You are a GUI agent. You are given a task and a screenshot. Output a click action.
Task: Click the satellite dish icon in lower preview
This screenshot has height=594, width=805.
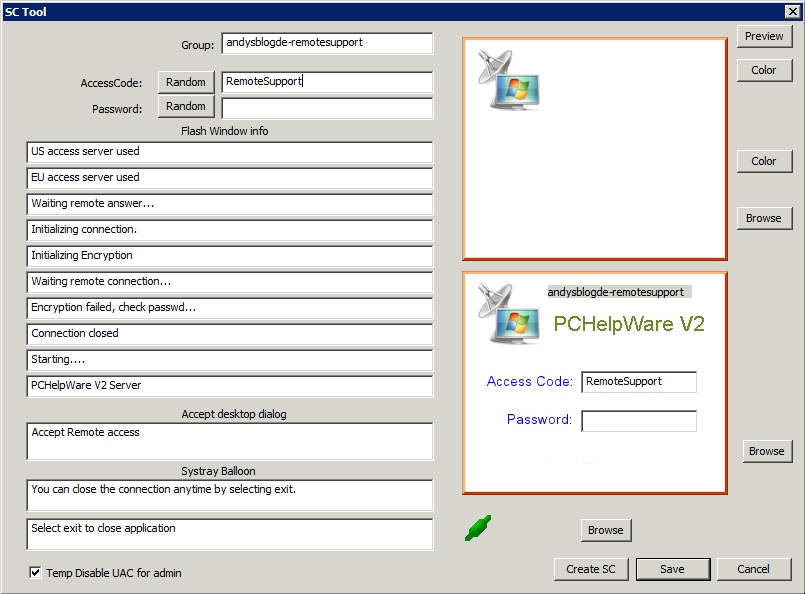click(x=507, y=313)
